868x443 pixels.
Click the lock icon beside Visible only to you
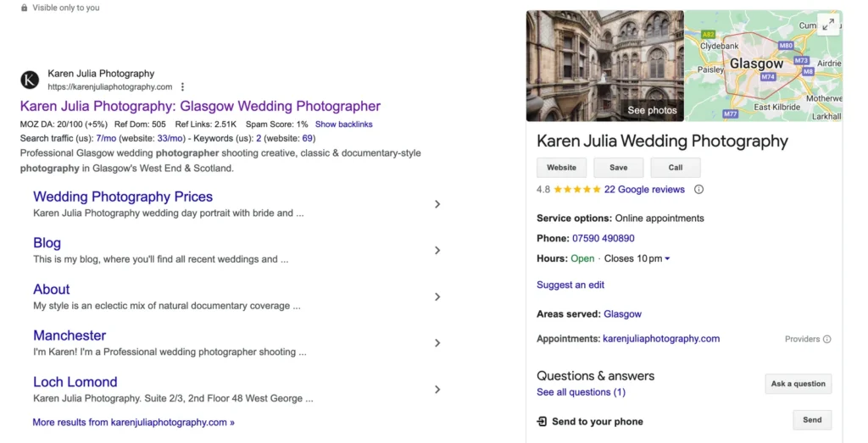click(25, 8)
